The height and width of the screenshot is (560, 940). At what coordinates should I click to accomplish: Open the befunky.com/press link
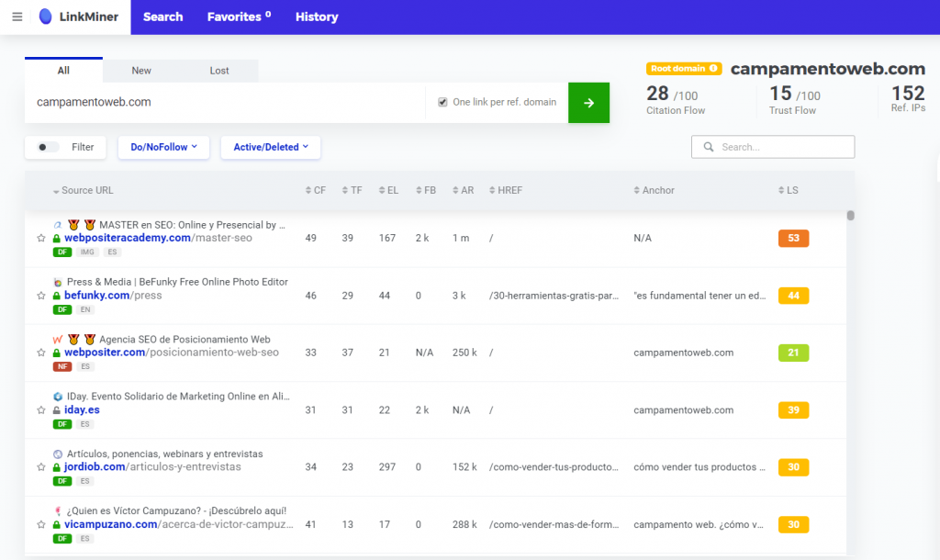pos(113,296)
